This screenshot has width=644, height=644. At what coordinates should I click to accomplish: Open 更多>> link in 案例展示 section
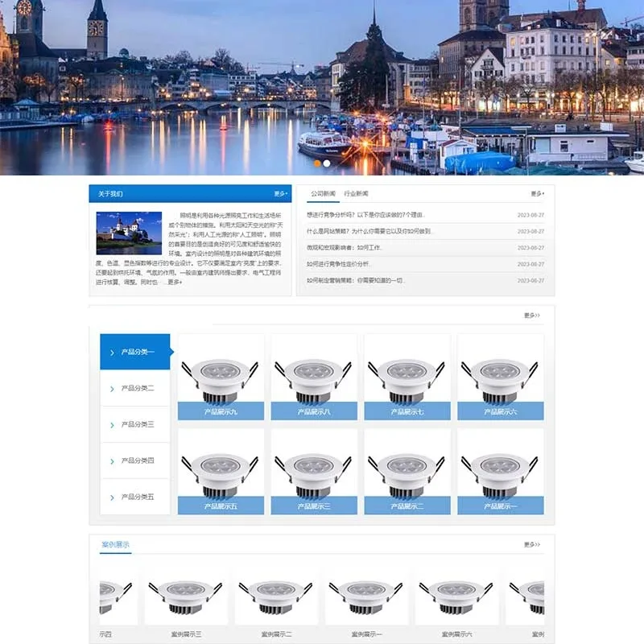(532, 544)
